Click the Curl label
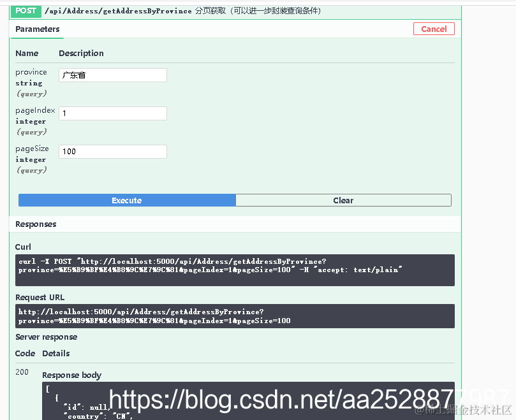The image size is (516, 420). pyautogui.click(x=23, y=247)
